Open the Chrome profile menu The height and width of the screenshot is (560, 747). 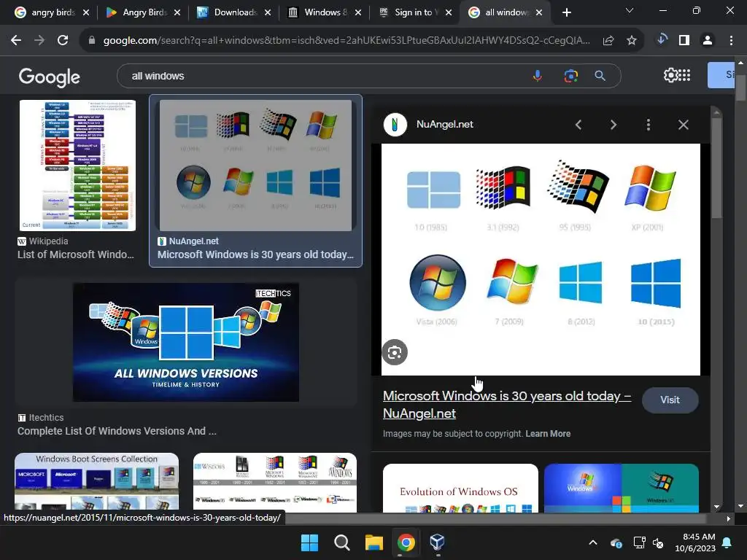point(708,41)
